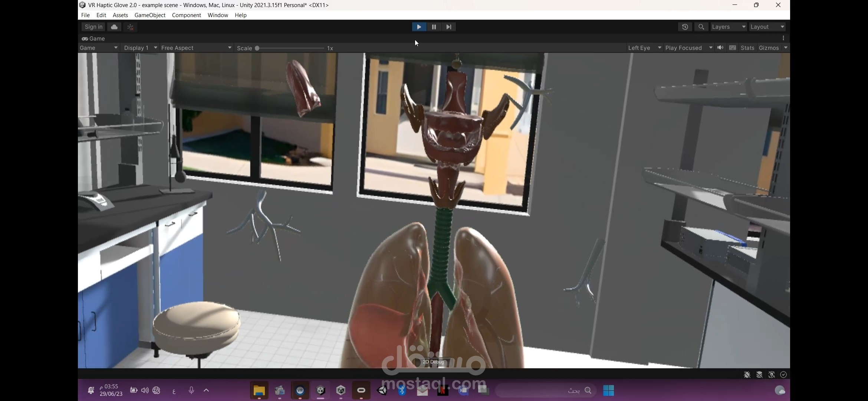This screenshot has height=401, width=868.
Task: Open the Free Aspect dropdown
Action: click(x=196, y=48)
